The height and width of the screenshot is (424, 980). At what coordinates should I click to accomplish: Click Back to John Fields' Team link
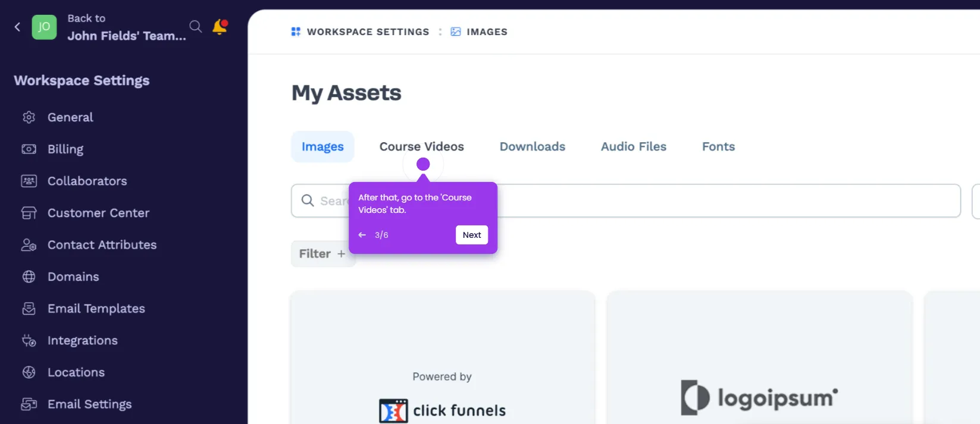pos(126,27)
